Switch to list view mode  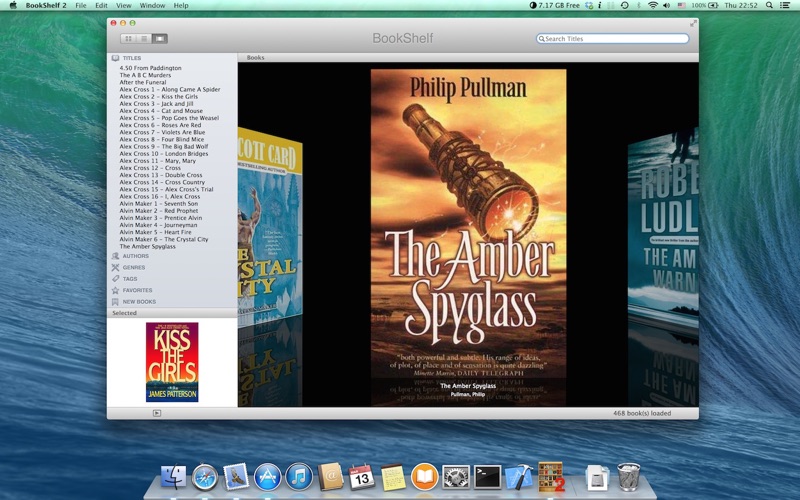tap(144, 38)
